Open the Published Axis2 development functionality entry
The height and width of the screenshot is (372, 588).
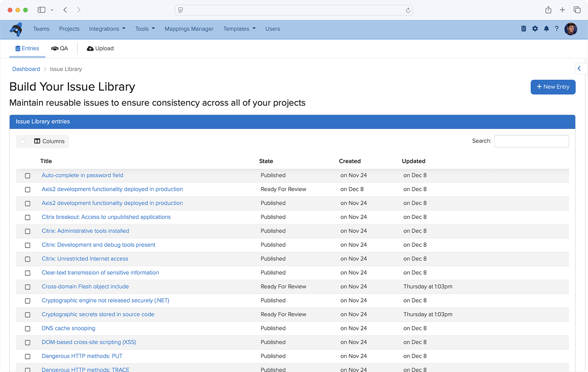(112, 203)
